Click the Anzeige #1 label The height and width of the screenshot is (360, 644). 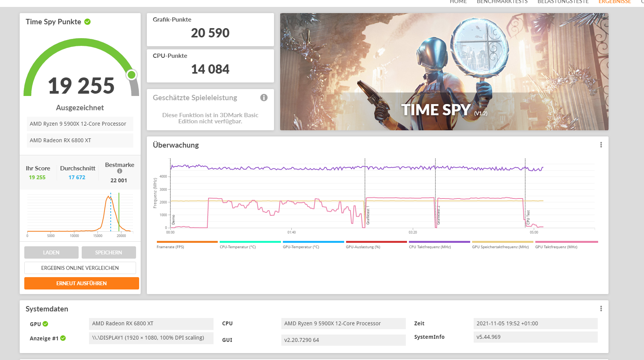click(44, 338)
